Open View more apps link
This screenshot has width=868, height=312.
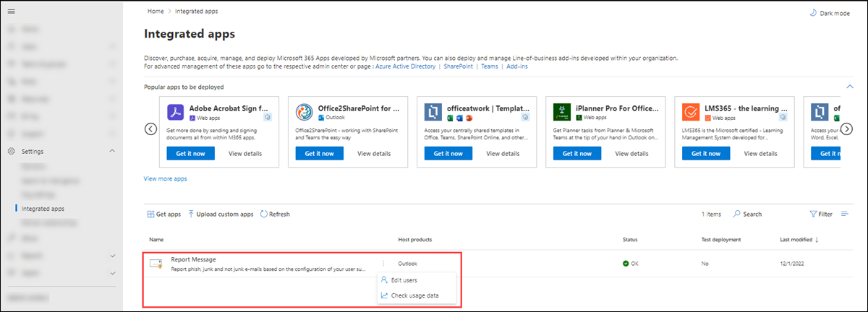[x=166, y=178]
